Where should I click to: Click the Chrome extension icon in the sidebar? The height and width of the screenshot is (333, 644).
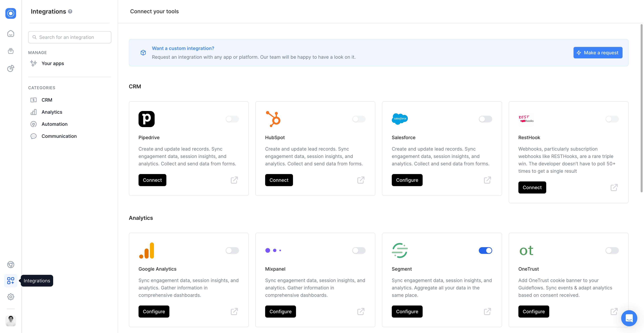coord(11,265)
